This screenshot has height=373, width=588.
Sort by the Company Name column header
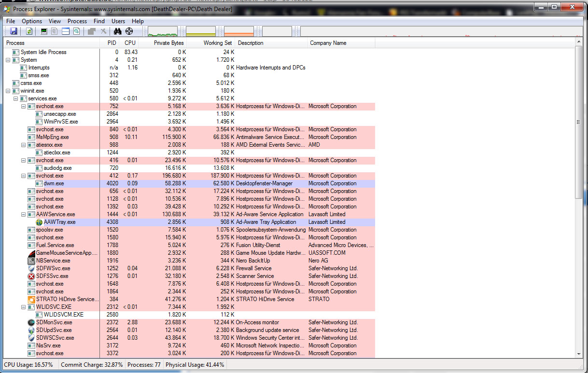point(341,43)
